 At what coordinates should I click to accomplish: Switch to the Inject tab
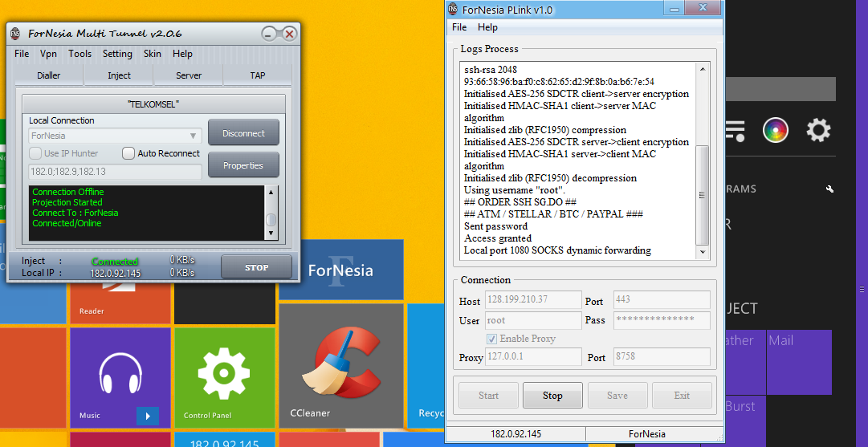coord(119,75)
